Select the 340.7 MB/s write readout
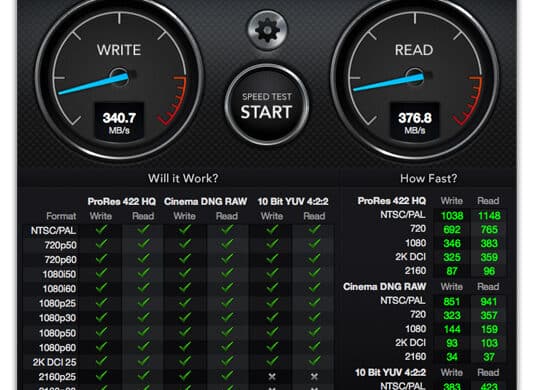The height and width of the screenshot is (390, 533). (119, 122)
